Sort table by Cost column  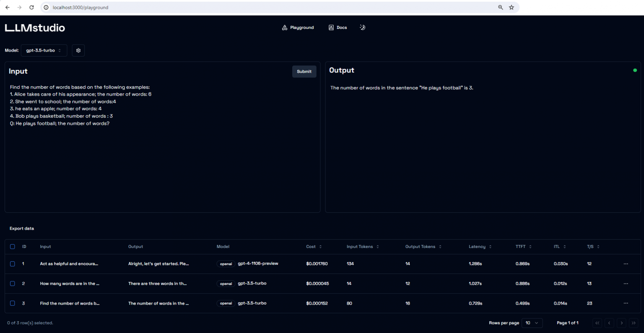(x=314, y=247)
